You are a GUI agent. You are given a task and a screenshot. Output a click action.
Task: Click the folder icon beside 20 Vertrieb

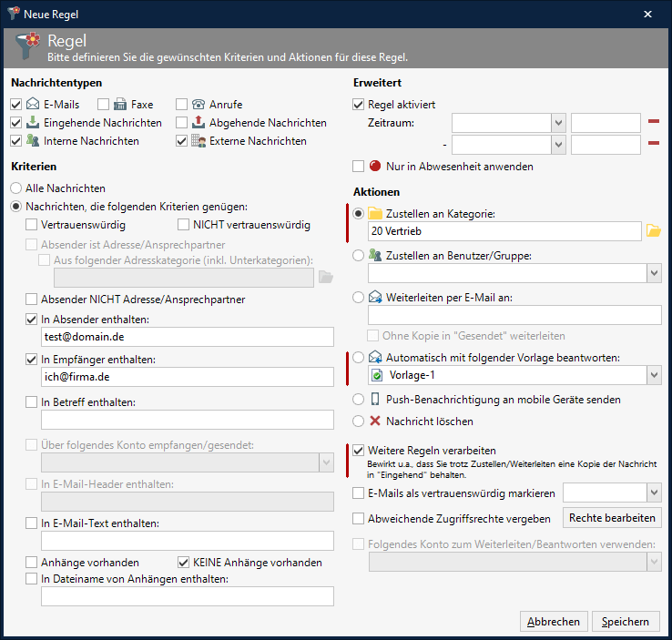point(653,231)
